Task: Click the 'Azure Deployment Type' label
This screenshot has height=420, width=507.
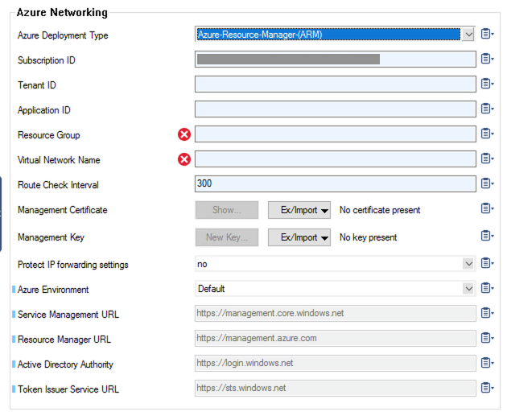Action: point(63,35)
